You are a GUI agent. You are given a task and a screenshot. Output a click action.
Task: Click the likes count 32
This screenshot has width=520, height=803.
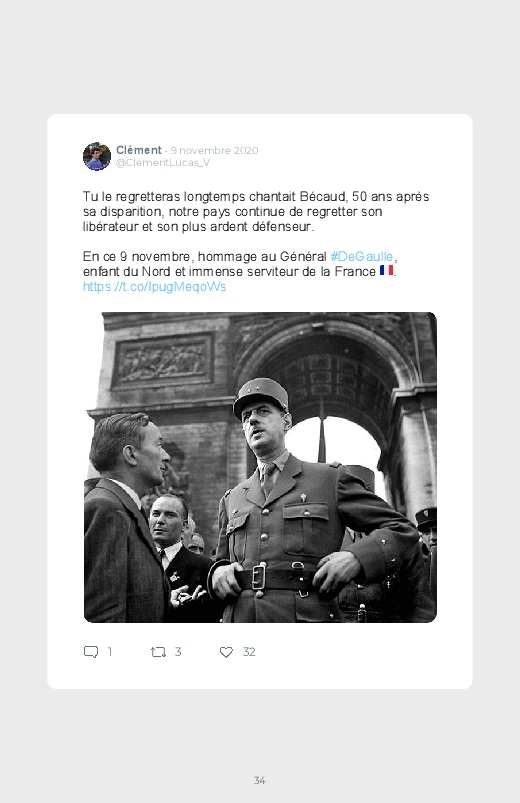click(249, 652)
